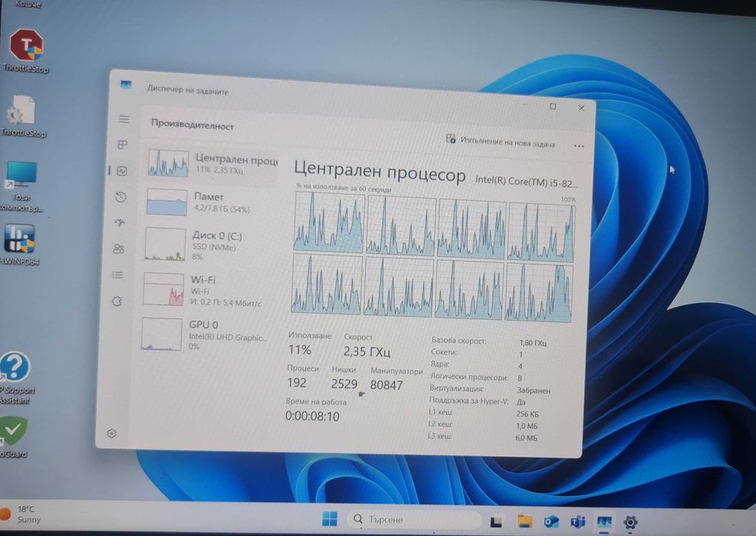Open Microsoft Teams from the taskbar

pos(578,521)
